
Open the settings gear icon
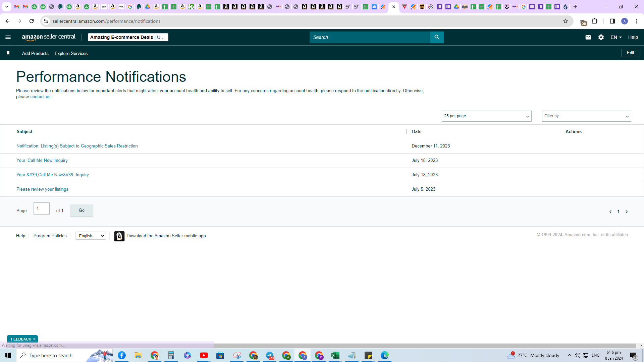pos(601,37)
